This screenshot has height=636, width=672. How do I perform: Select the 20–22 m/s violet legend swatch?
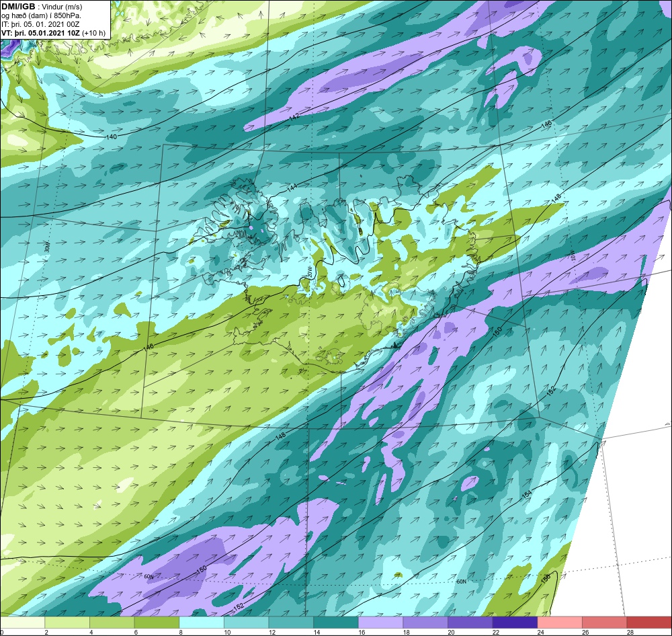pyautogui.click(x=470, y=623)
